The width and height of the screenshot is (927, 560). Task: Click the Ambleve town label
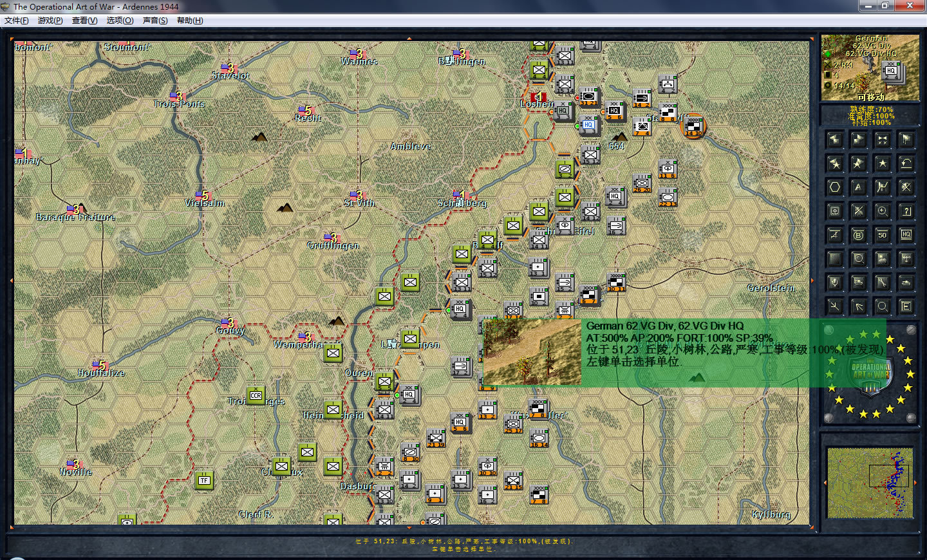coord(410,146)
